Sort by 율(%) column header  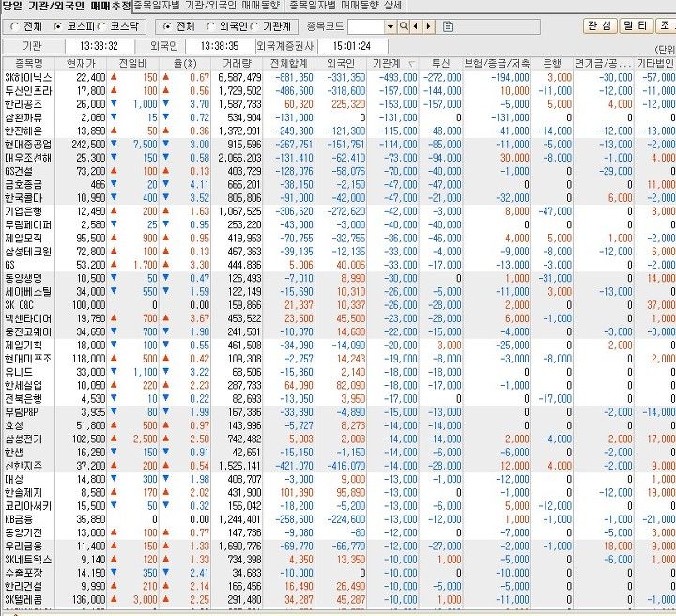185,63
